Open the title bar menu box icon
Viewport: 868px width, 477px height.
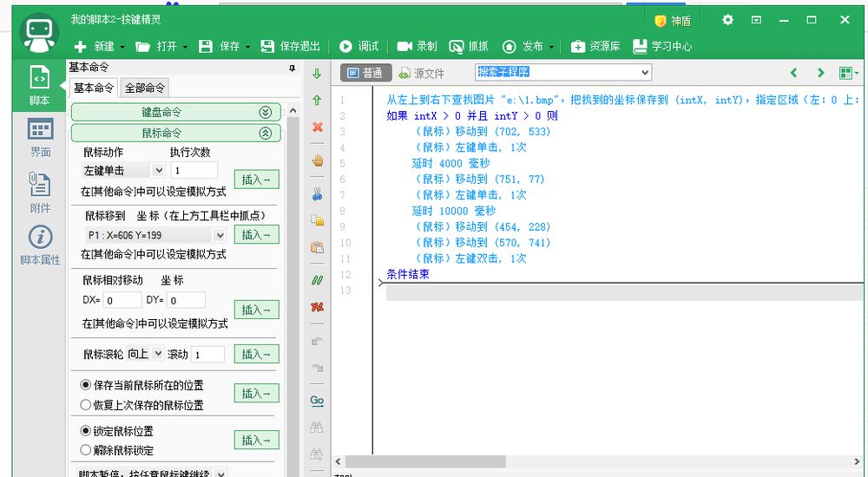(x=756, y=20)
